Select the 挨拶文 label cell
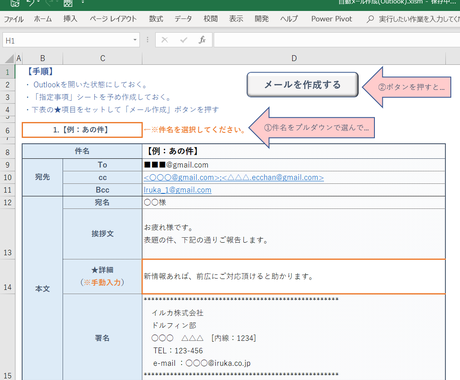This screenshot has height=380, width=460. coord(102,234)
